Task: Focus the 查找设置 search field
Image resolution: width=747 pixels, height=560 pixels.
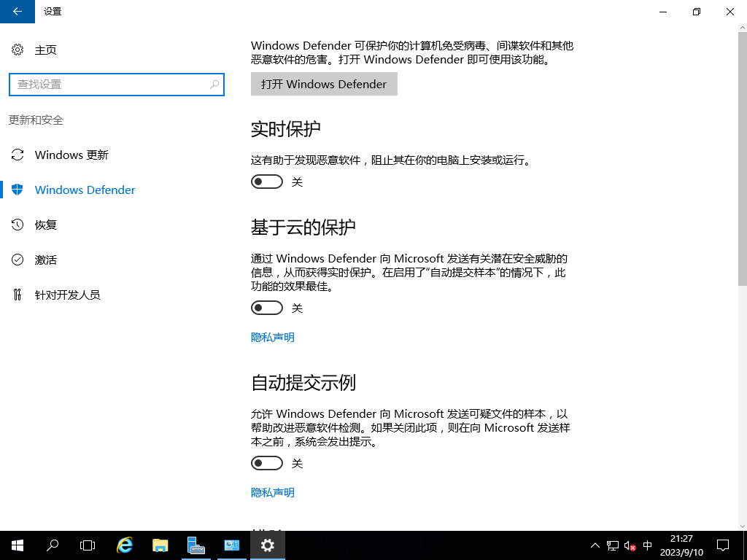Action: 116,85
